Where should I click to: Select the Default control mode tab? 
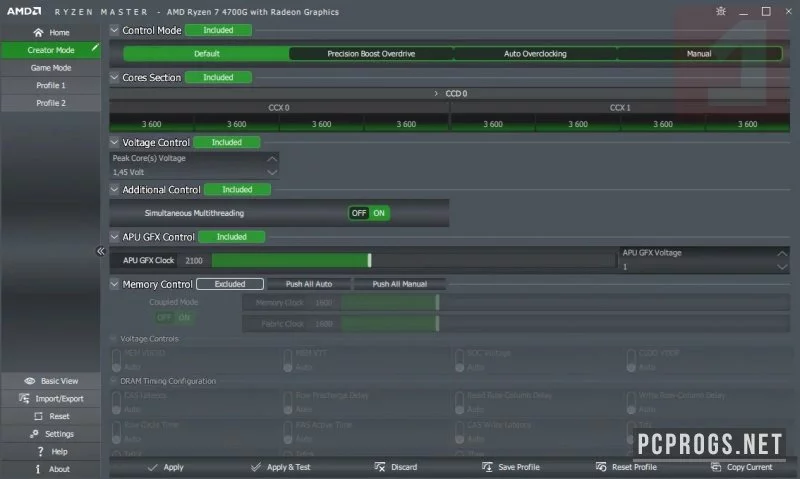pos(207,54)
